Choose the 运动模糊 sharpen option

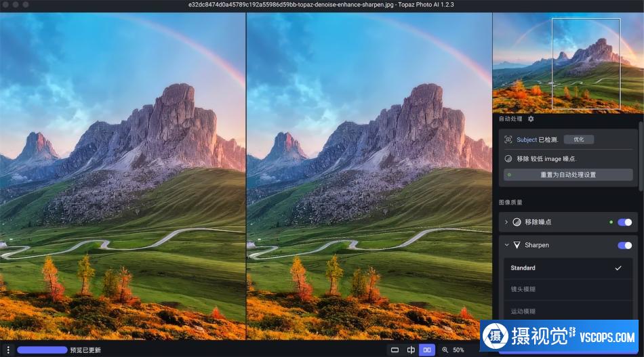(568, 311)
